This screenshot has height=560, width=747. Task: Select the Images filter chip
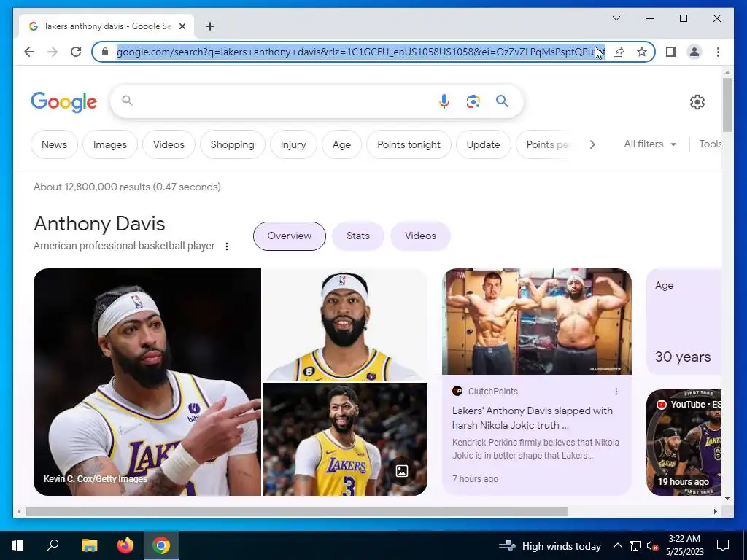click(x=110, y=144)
